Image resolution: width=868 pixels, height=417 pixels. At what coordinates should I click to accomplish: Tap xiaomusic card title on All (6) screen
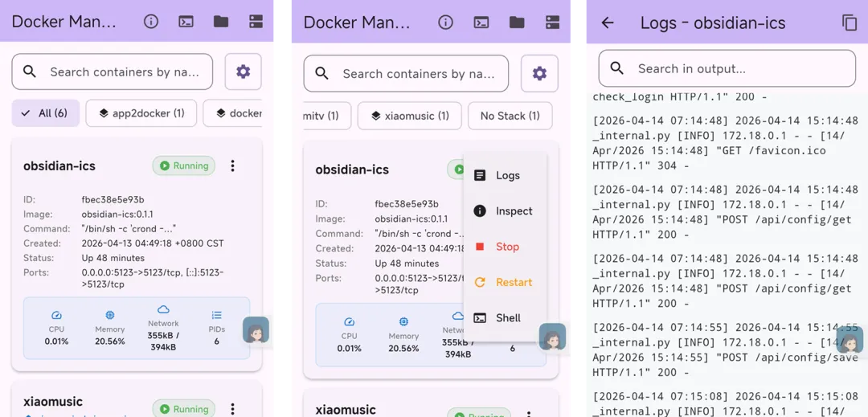(x=53, y=402)
